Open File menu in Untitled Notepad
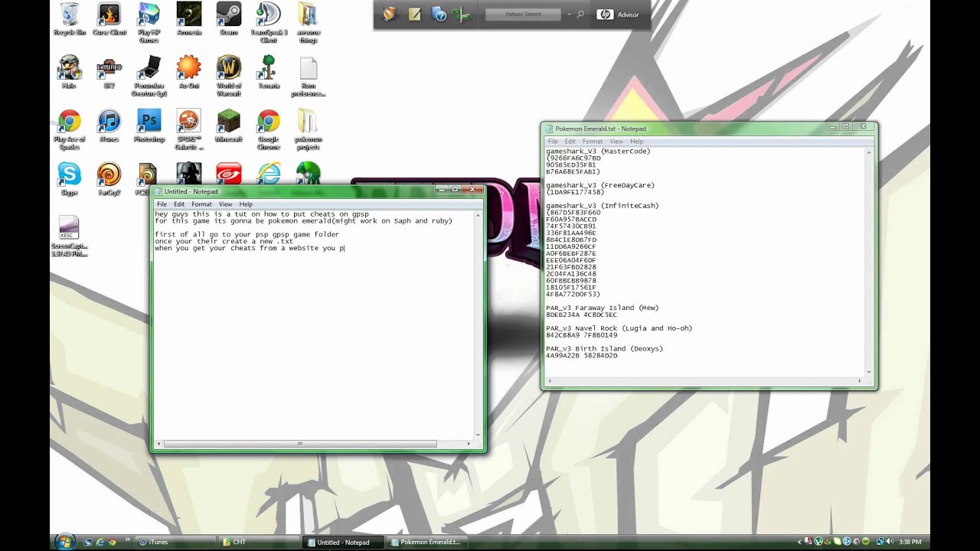This screenshot has width=980, height=551. pos(162,204)
